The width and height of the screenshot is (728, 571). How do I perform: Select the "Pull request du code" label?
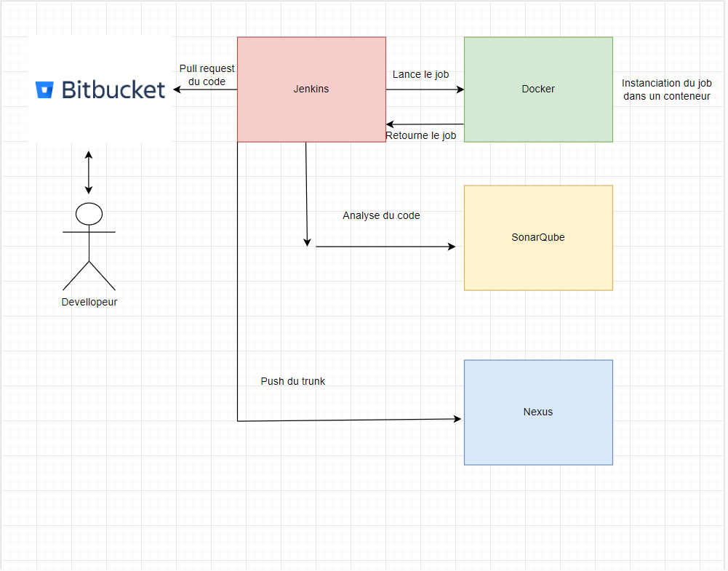point(207,75)
